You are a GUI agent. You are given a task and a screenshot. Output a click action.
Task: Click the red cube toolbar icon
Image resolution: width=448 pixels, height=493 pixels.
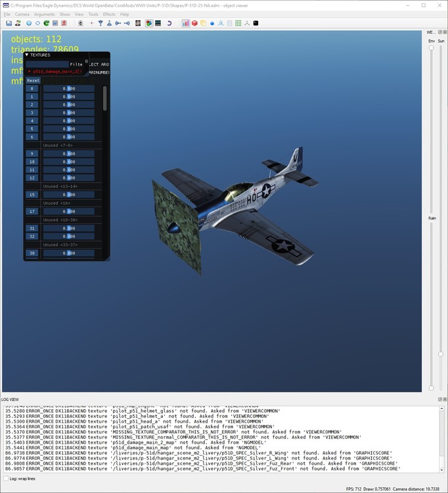tap(194, 23)
